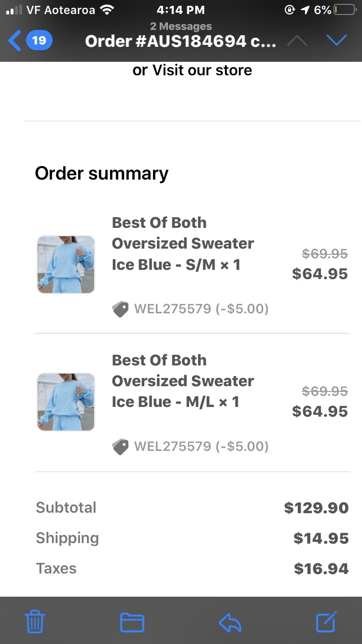Tap the discount tag icon for S/M item
Image resolution: width=362 pixels, height=644 pixels.
click(121, 309)
